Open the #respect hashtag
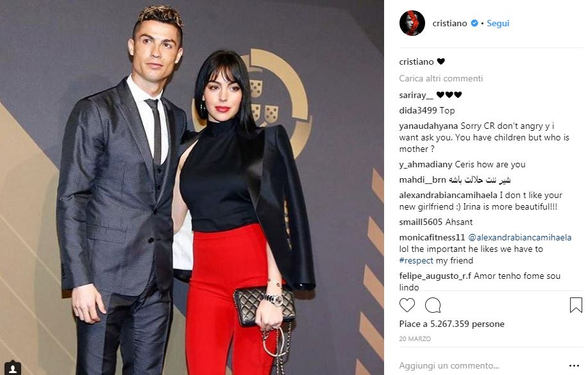 pos(416,261)
